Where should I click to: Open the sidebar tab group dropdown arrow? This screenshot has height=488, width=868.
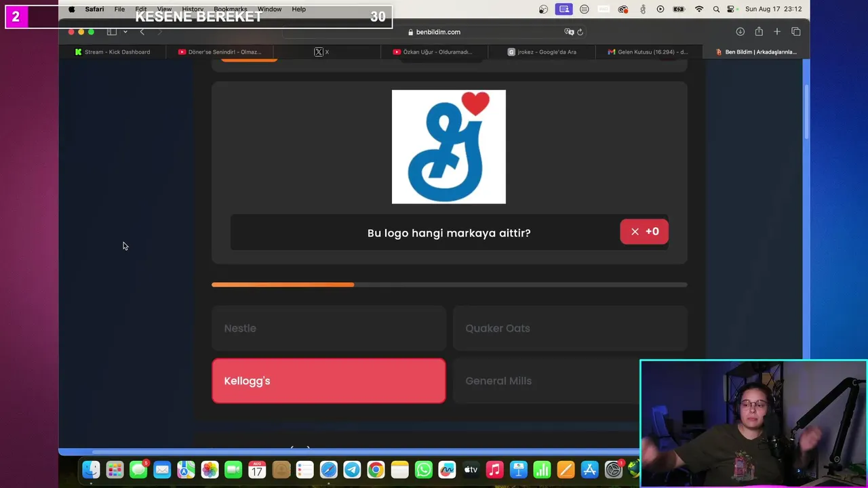[125, 32]
